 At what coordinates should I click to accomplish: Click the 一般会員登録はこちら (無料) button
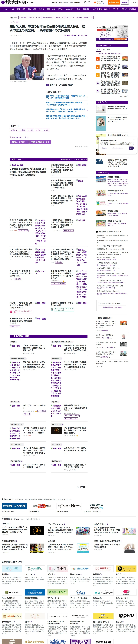pos(112,307)
